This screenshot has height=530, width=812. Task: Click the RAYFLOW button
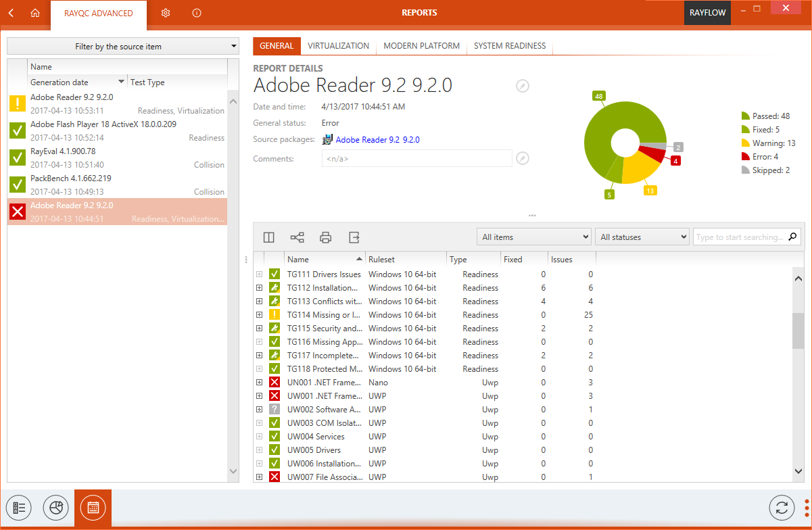[707, 13]
